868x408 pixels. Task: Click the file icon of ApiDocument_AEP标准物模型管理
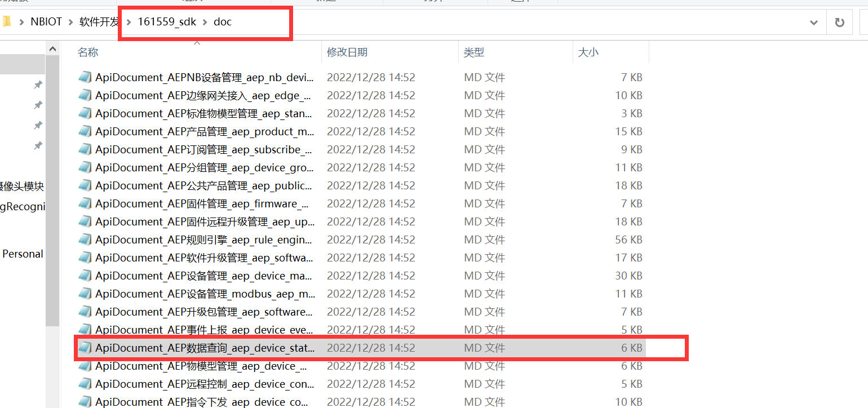click(85, 113)
